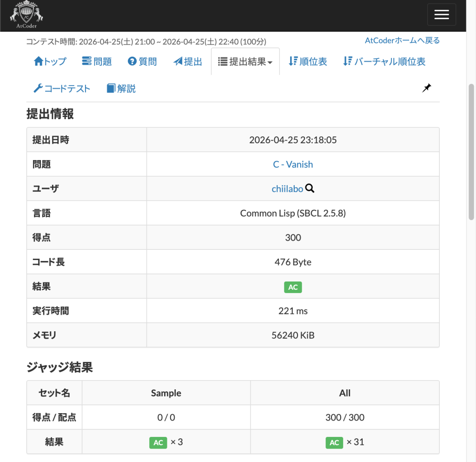Expand the 提出結果 dropdown
This screenshot has height=462, width=476.
point(245,61)
